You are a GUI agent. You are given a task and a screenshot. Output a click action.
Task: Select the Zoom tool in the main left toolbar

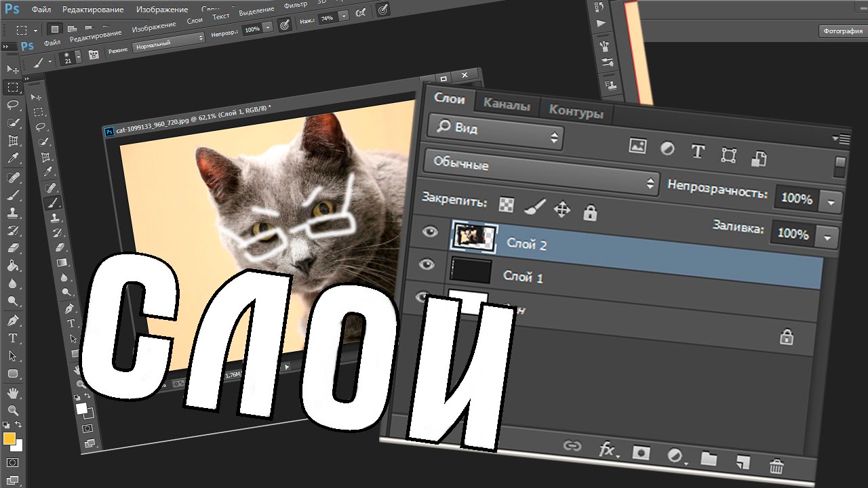tap(12, 411)
